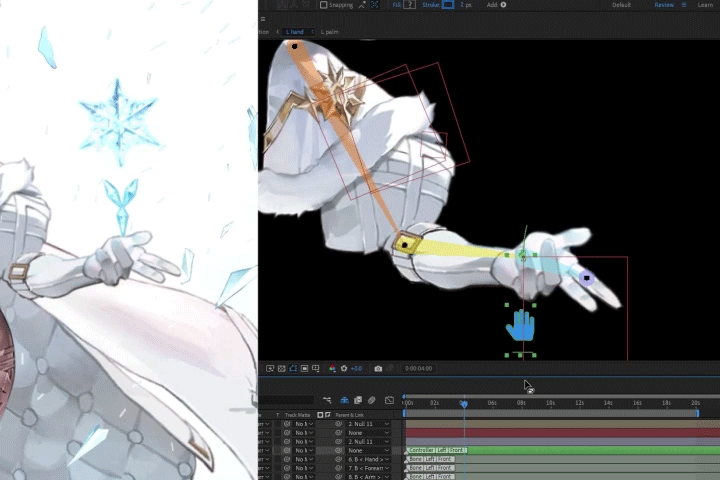Screen dimensions: 720x480
Task: Select the elbow bone joint dot
Action: click(405, 245)
